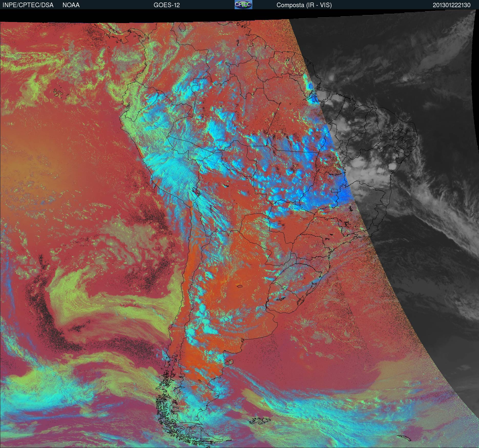Click the CPTEC logo in the header
The image size is (479, 448).
click(243, 5)
